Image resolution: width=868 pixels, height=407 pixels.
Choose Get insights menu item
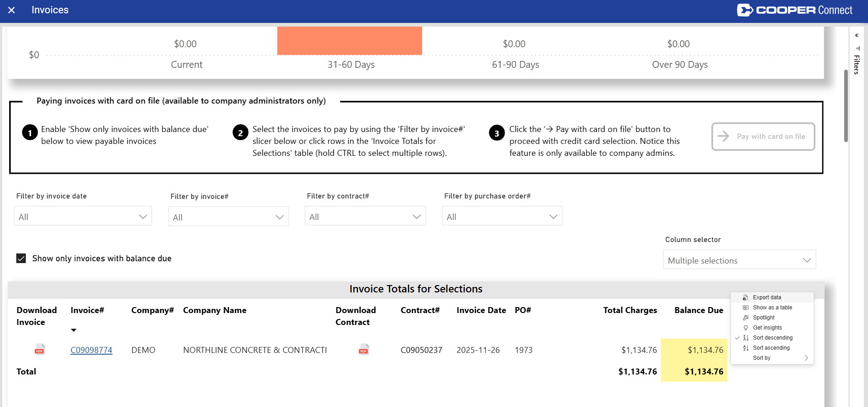click(772, 328)
